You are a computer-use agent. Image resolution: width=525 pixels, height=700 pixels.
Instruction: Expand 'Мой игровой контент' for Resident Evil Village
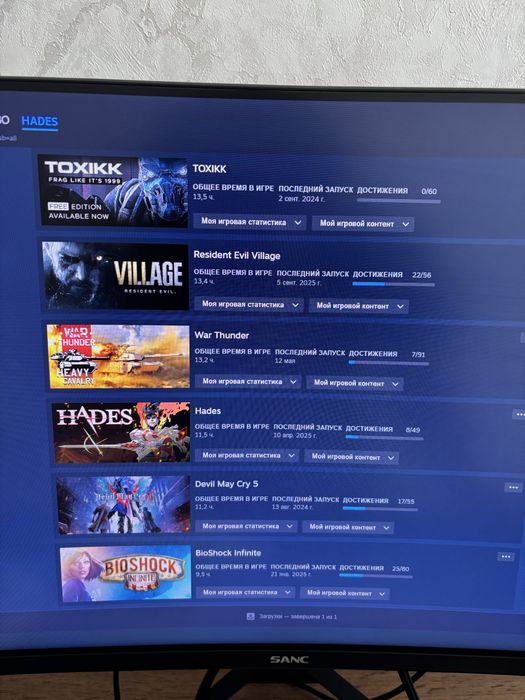click(x=359, y=306)
